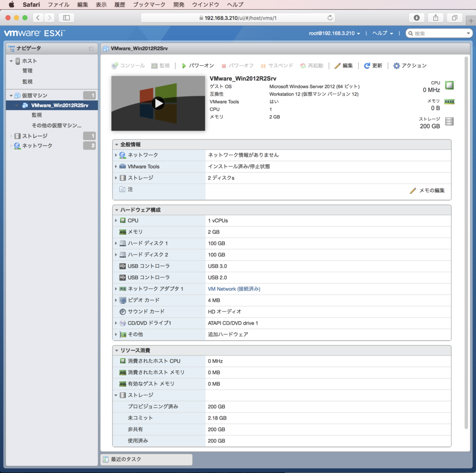This screenshot has height=473, width=476.
Task: Click the サウンド カード icon
Action: [123, 312]
